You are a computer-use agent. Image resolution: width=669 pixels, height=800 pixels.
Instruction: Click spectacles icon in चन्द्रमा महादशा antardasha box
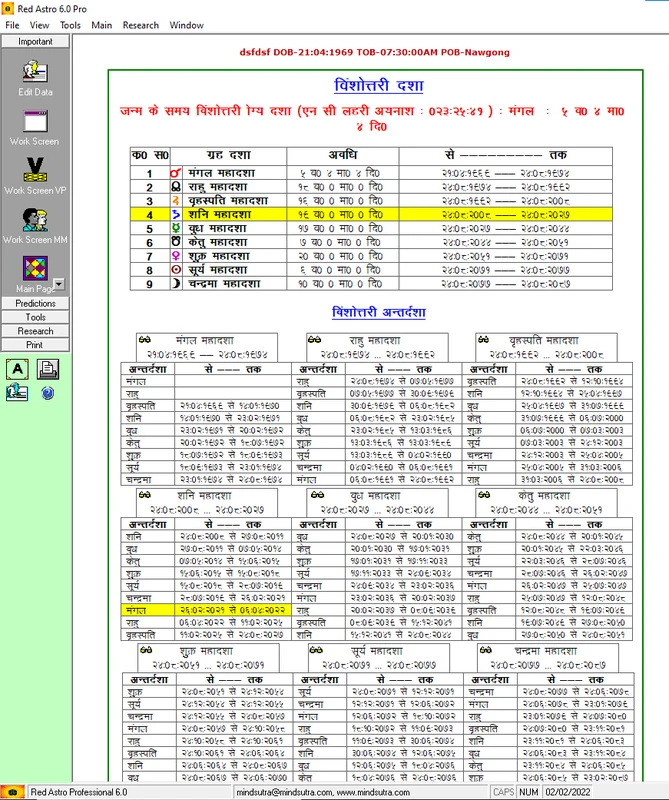tap(485, 649)
